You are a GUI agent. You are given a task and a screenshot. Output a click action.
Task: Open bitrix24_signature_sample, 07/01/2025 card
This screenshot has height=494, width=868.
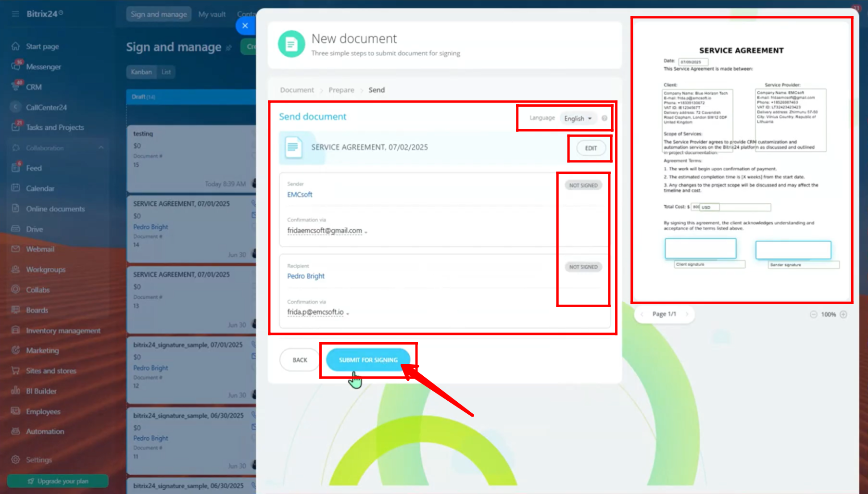(x=191, y=369)
